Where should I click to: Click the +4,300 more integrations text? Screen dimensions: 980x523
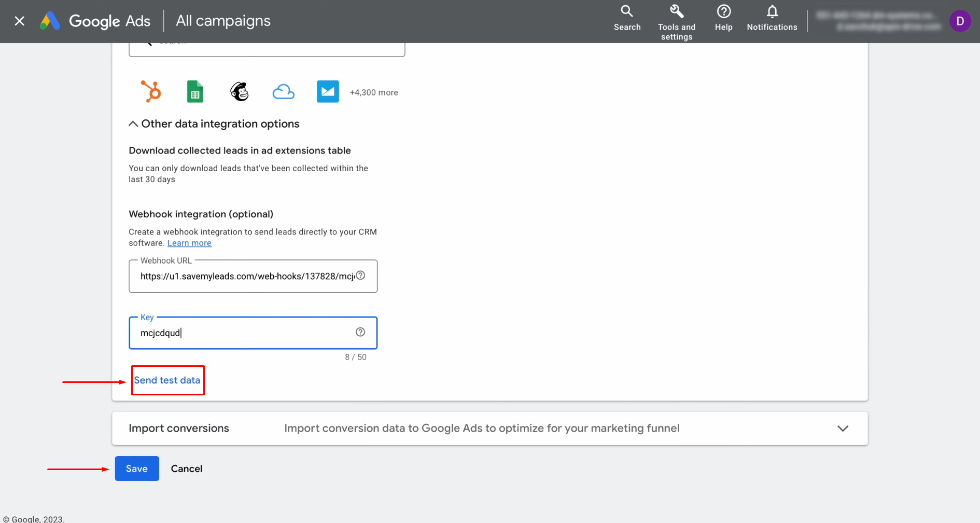pos(374,92)
